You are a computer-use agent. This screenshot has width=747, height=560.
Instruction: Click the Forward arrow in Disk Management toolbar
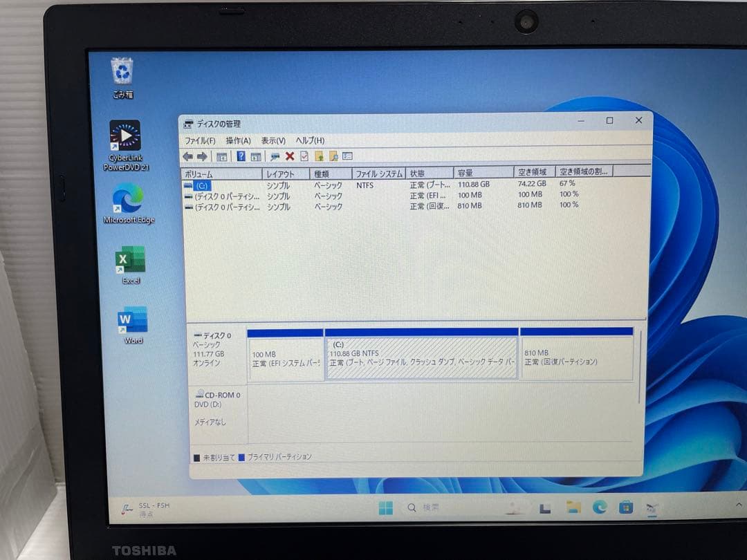coord(201,156)
